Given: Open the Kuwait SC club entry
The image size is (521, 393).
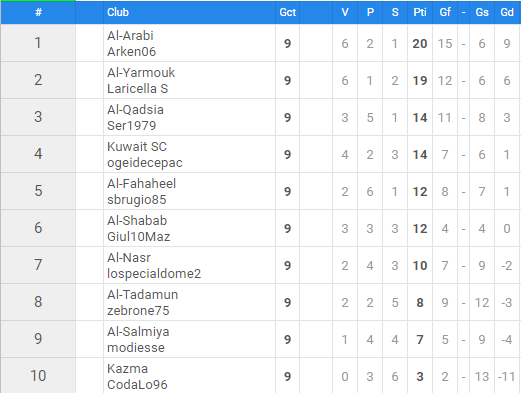Looking at the screenshot, I should (137, 146).
